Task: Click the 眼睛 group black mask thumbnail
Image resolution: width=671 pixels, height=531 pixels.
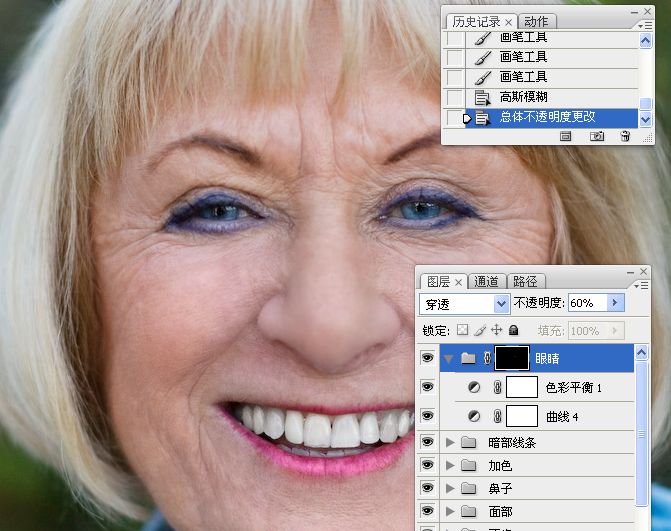Action: pyautogui.click(x=512, y=358)
